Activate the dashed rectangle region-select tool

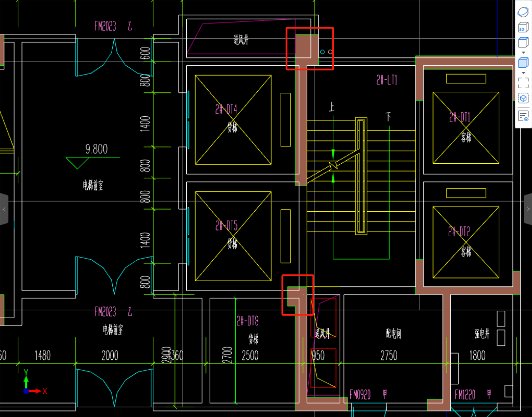(523, 83)
